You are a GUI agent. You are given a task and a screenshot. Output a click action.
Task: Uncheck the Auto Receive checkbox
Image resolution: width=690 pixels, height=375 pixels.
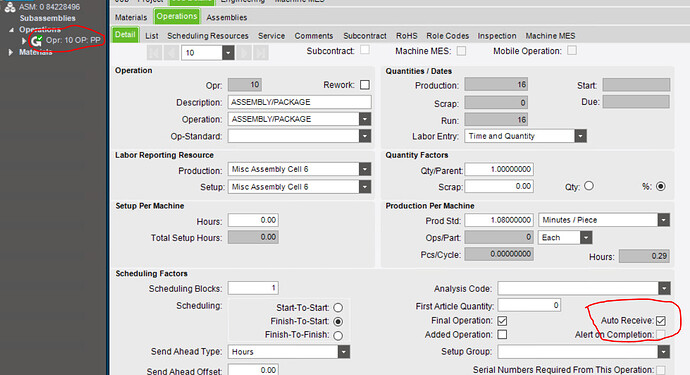pos(661,320)
